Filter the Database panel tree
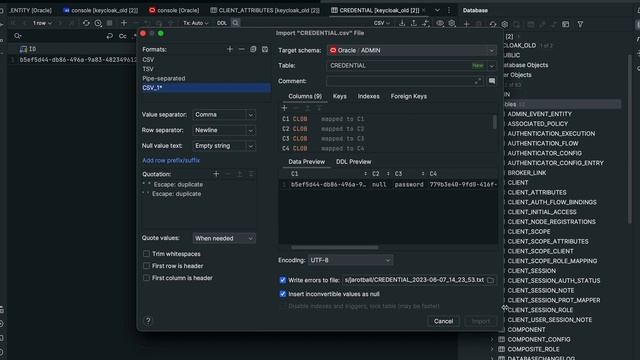Image resolution: width=640 pixels, height=360 pixels. pyautogui.click(x=580, y=24)
